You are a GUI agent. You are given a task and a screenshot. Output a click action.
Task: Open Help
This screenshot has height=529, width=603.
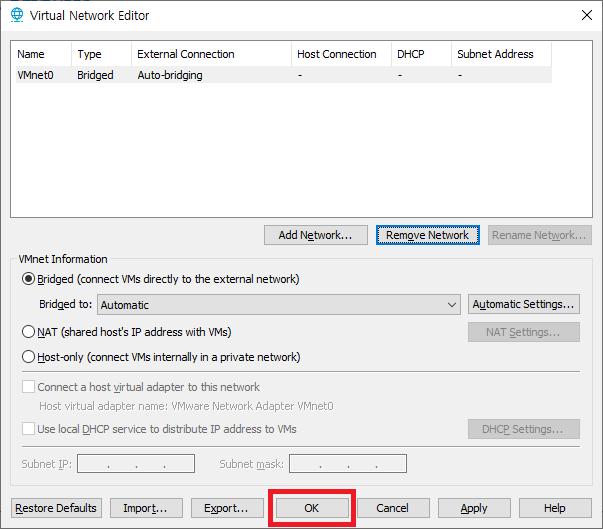coord(555,508)
